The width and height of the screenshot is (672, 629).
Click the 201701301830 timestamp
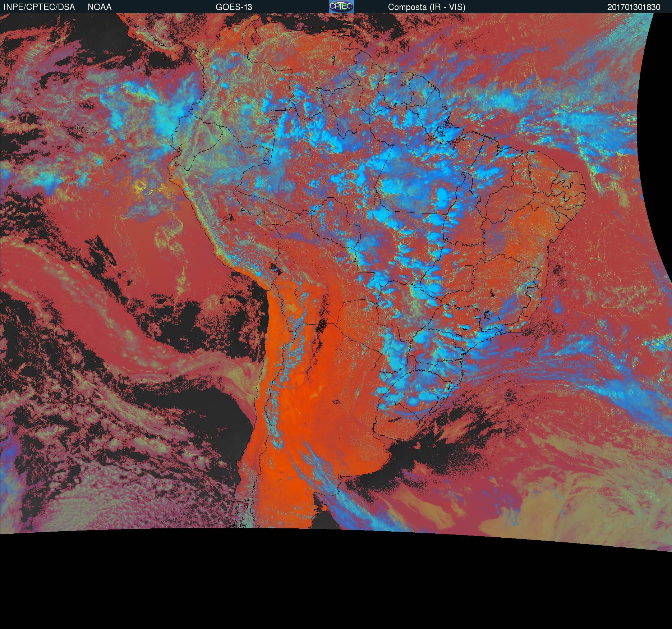634,7
